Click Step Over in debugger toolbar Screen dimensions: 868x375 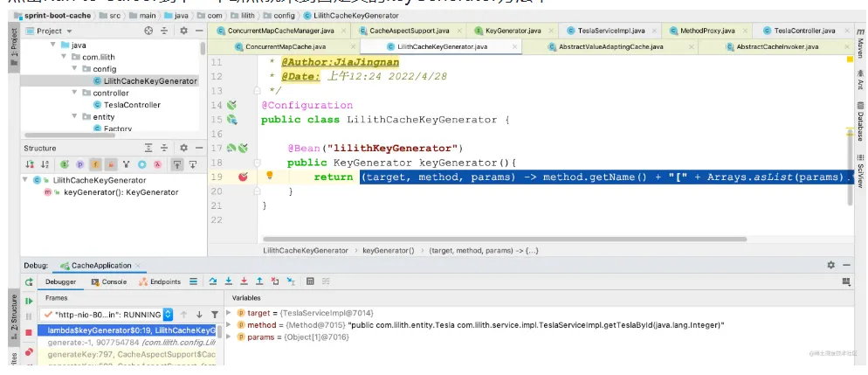213,281
